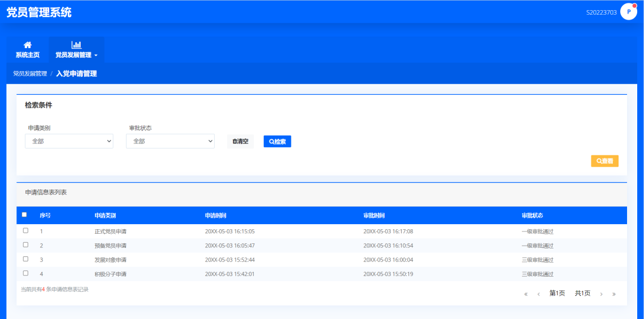Click approval time 20XX-05-03 15:50:19

(388, 274)
